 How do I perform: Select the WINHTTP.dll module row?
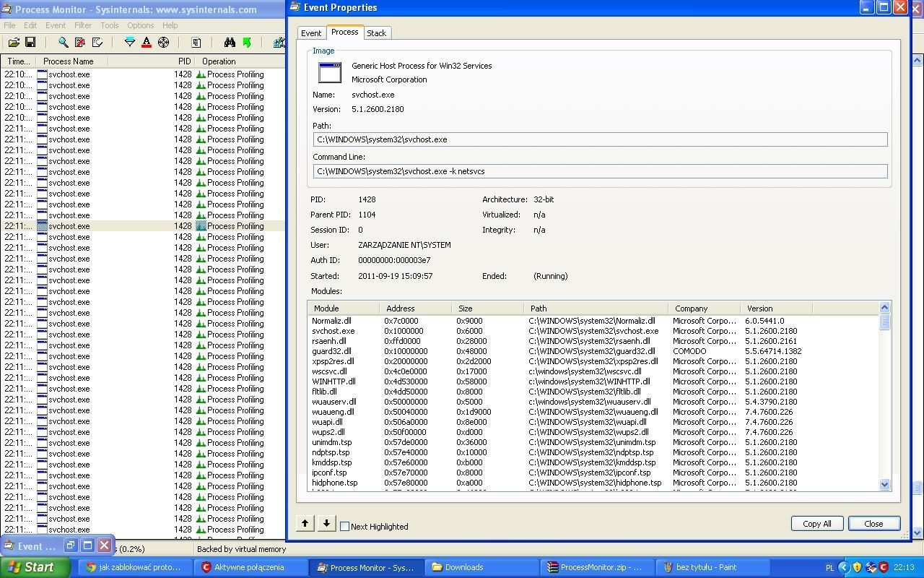[593, 381]
